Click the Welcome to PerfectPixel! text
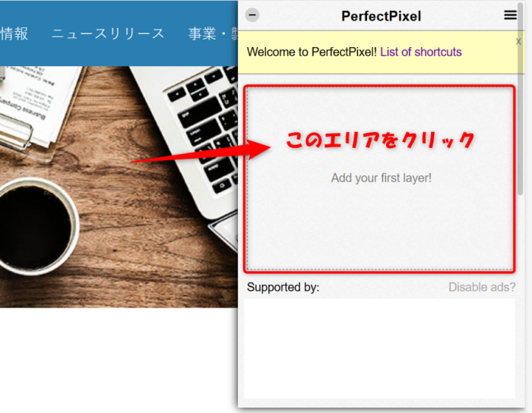The width and height of the screenshot is (532, 413). (312, 52)
